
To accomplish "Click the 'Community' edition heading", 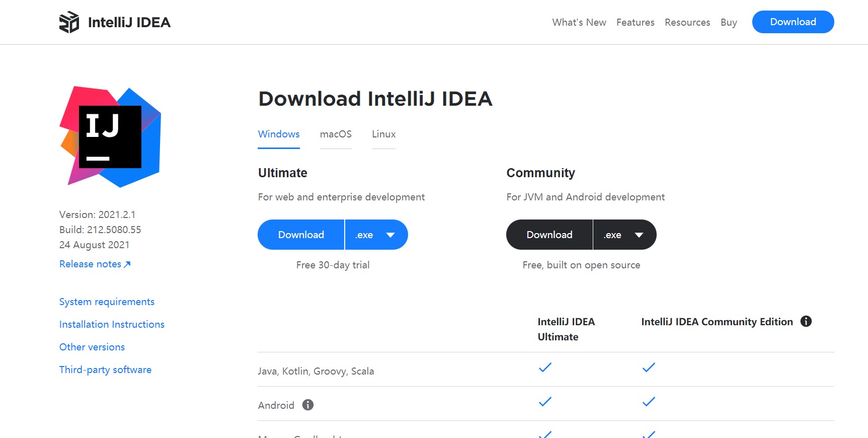I will pyautogui.click(x=540, y=173).
